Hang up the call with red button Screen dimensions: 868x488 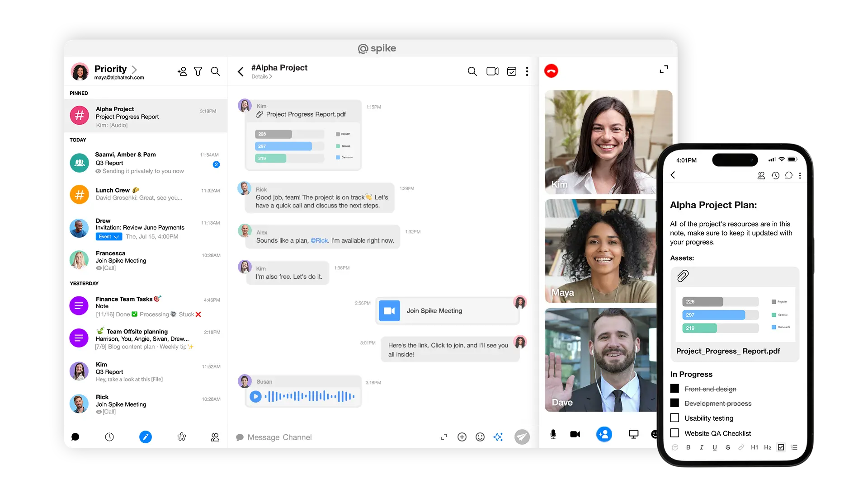pos(551,71)
